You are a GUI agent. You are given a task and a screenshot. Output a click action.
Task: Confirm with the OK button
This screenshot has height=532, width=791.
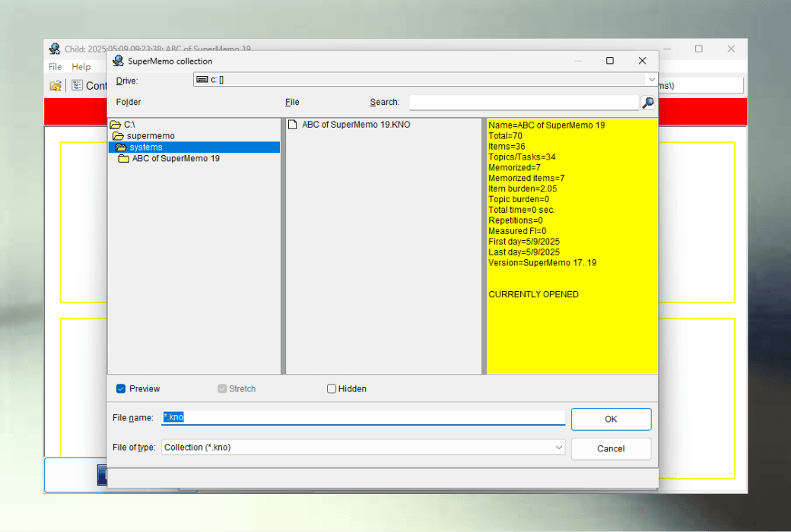tap(611, 419)
